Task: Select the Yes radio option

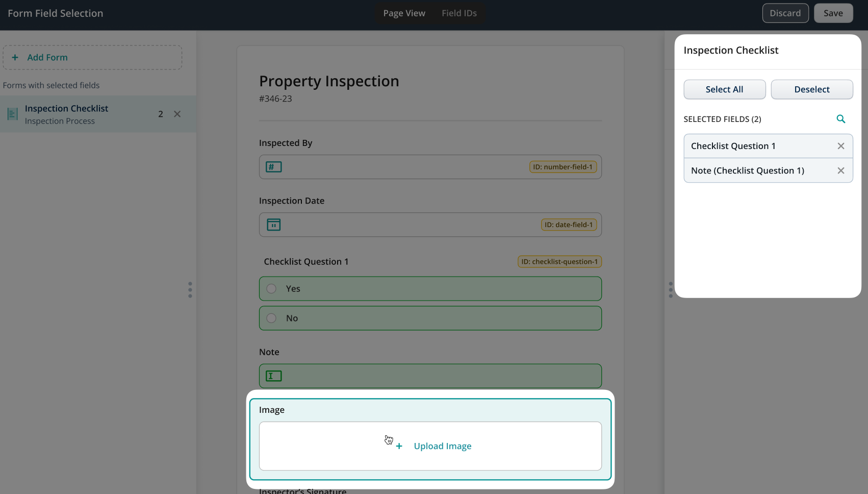Action: pos(272,289)
